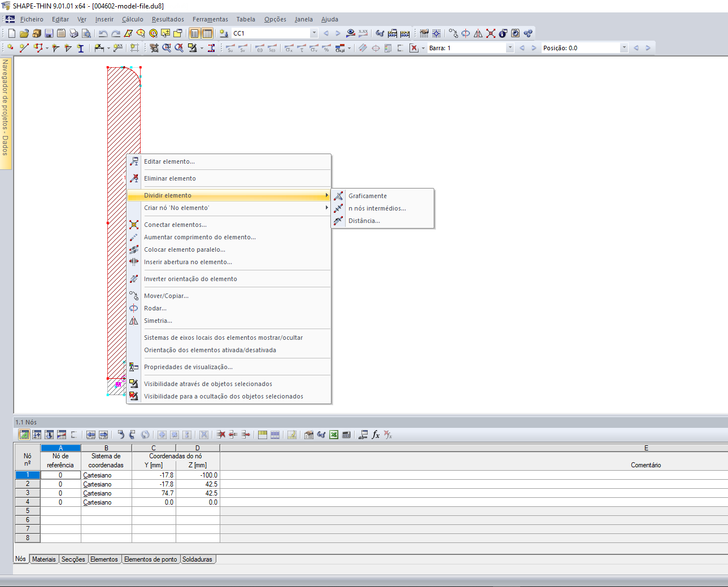Click the fx formula icon in table toolbar

376,435
